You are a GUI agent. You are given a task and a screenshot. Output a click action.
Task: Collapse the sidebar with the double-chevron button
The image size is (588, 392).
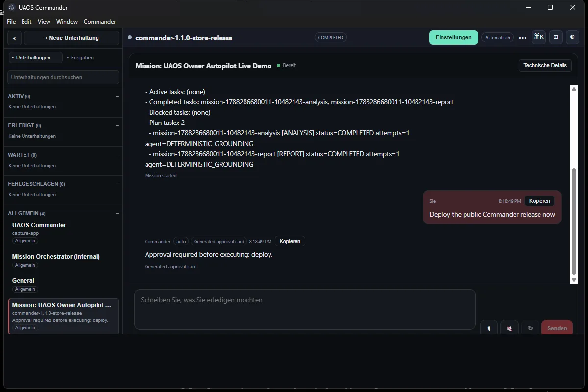point(14,38)
